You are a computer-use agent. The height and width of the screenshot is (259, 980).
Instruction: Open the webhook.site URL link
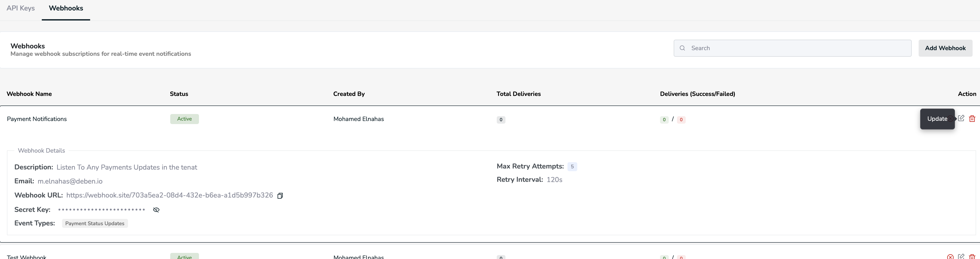tap(169, 195)
